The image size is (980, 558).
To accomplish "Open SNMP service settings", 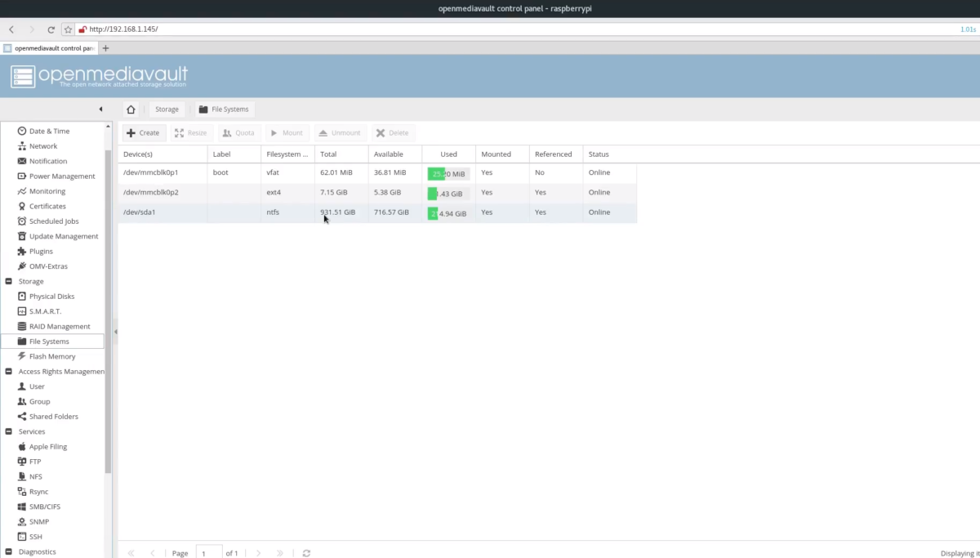I will [x=38, y=522].
